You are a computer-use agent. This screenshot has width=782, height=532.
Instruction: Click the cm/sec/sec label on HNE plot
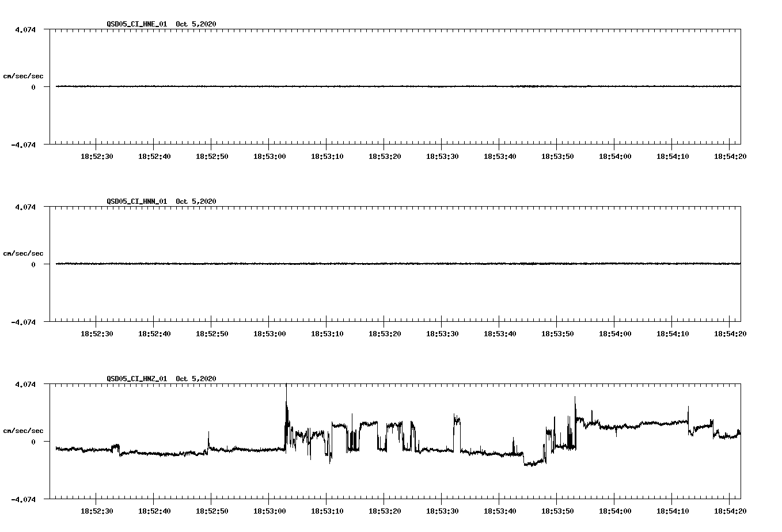24,75
